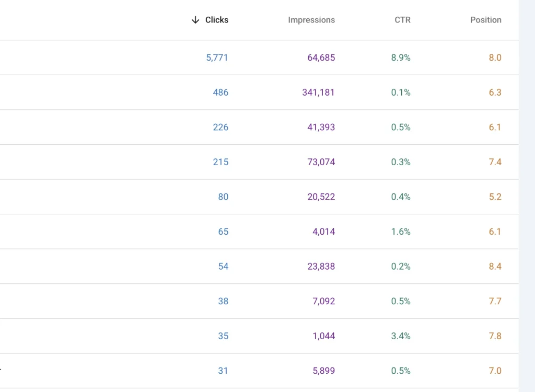535x392 pixels.
Task: Click the 6.3 position cell
Action: [495, 92]
